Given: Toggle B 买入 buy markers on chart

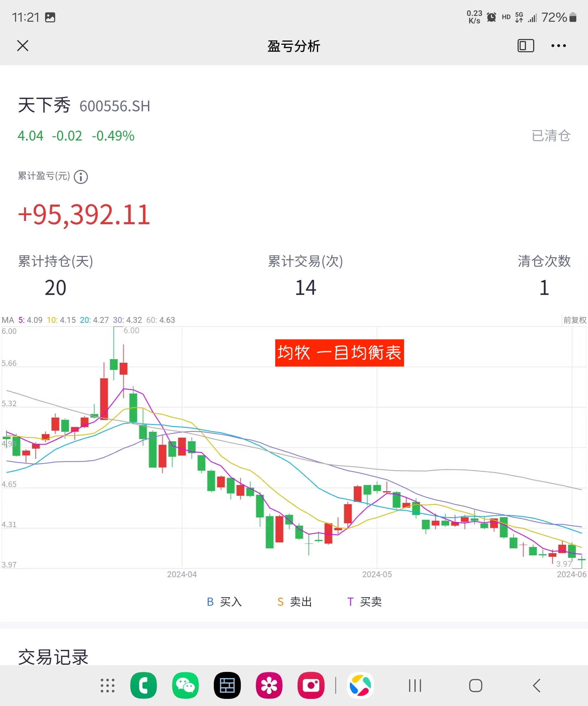Looking at the screenshot, I should coord(224,602).
